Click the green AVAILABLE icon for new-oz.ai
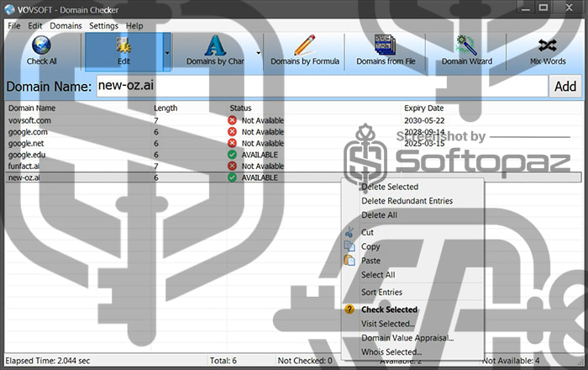This screenshot has width=588, height=370. point(232,177)
